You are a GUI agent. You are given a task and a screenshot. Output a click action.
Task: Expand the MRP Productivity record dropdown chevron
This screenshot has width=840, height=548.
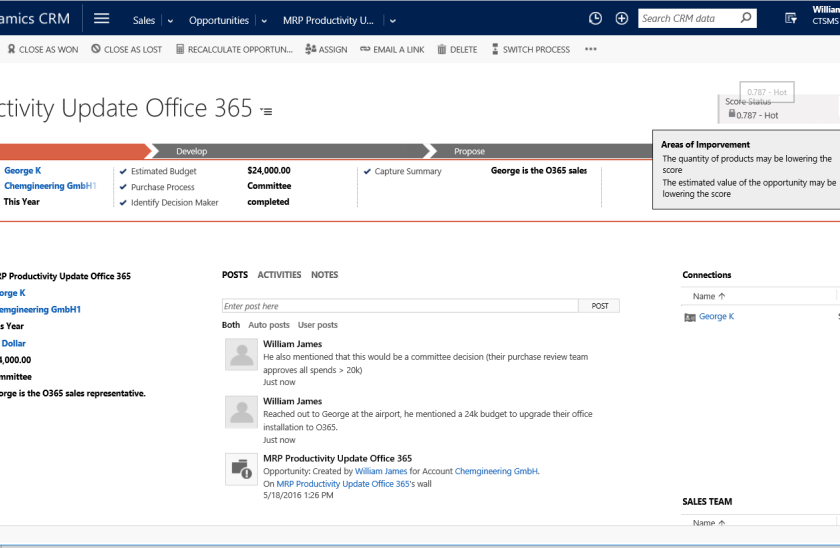393,21
